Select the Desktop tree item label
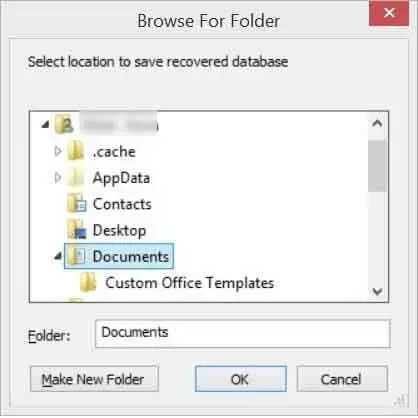Image resolution: width=418 pixels, height=418 pixels. pyautogui.click(x=119, y=231)
